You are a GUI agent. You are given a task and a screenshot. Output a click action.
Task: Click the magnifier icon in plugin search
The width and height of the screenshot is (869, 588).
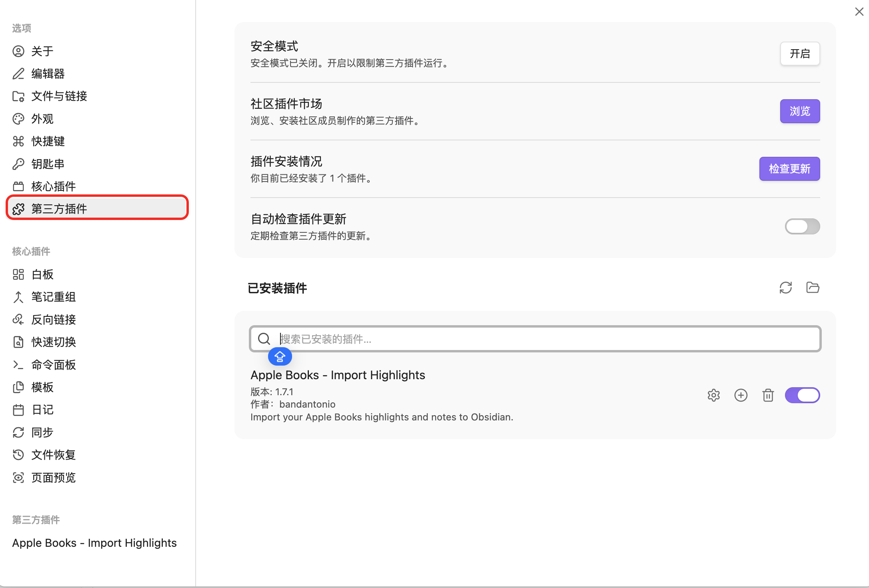(x=264, y=339)
